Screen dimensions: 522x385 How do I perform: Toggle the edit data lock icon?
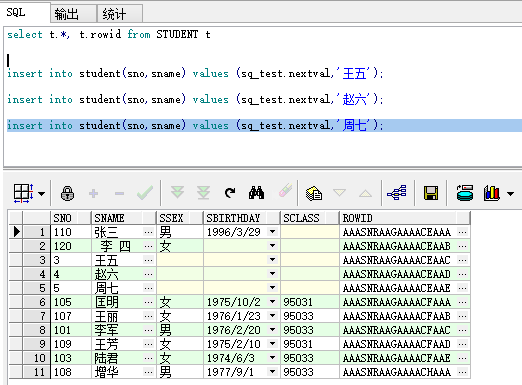(67, 193)
